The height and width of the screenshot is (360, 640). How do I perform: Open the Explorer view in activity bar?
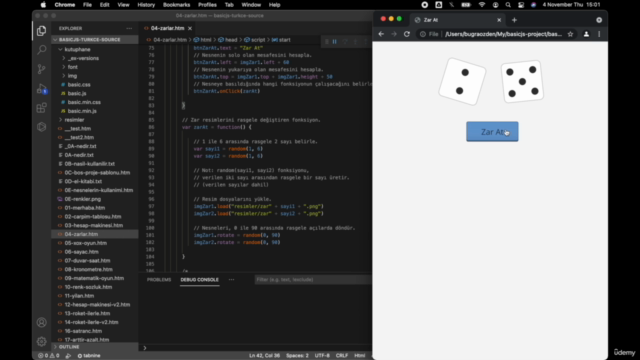coord(41,31)
